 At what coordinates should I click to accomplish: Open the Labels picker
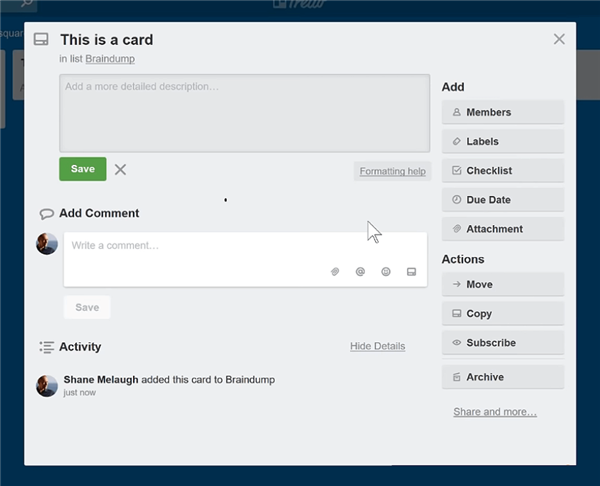click(x=502, y=142)
